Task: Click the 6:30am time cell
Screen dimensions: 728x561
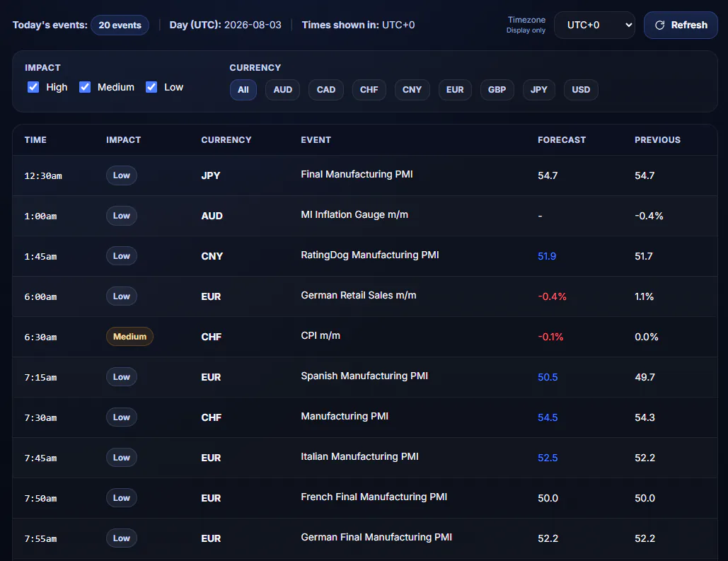Action: 40,337
